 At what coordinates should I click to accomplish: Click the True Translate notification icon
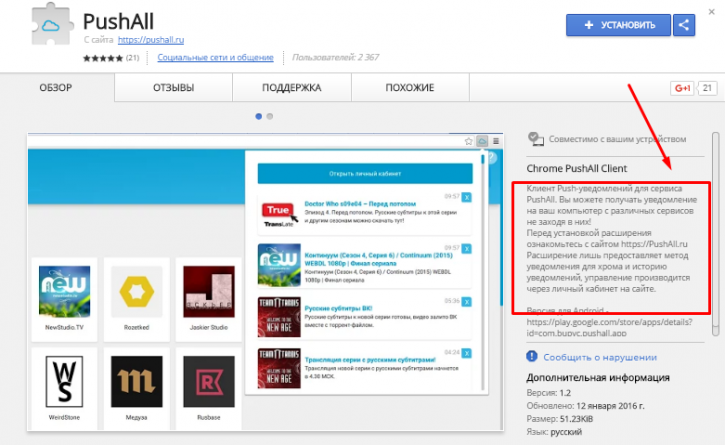point(279,215)
